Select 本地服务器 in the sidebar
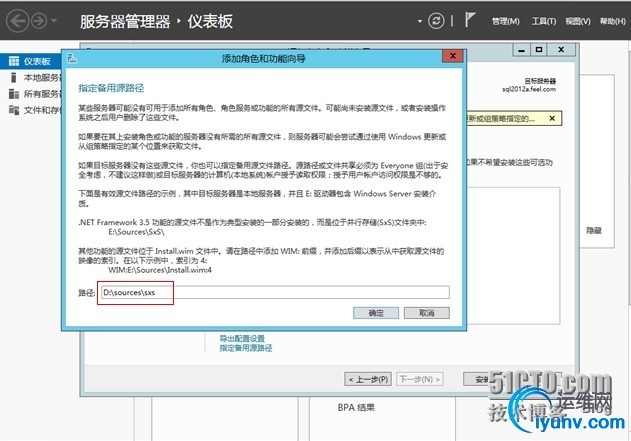 point(42,78)
